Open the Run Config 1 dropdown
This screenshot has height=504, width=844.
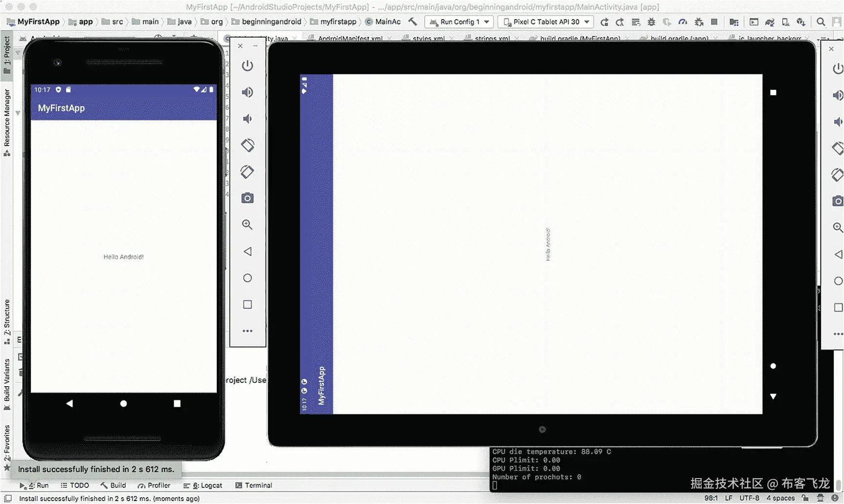tap(458, 22)
